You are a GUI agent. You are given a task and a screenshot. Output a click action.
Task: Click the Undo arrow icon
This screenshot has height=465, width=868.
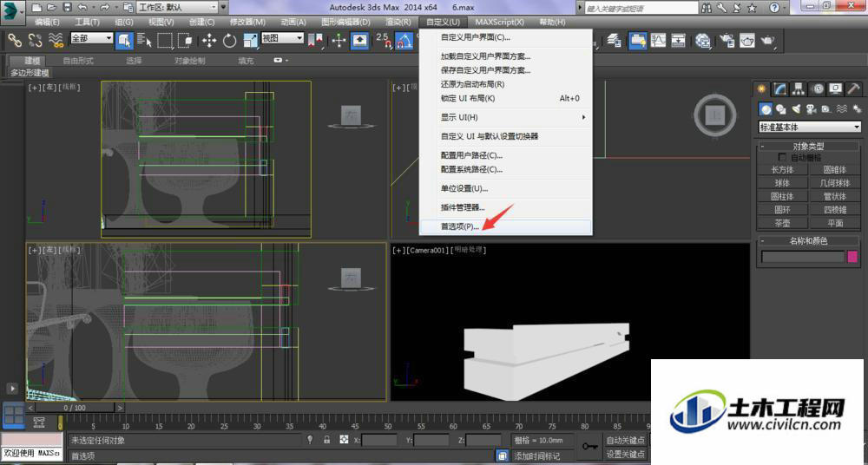point(82,7)
